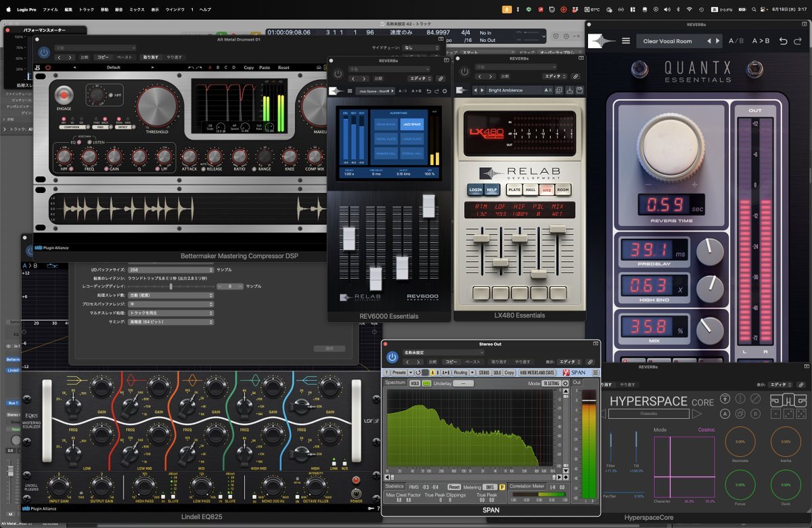This screenshot has width=812, height=528.
Task: Click Copy in Bettermaker preset bar
Action: [248, 68]
